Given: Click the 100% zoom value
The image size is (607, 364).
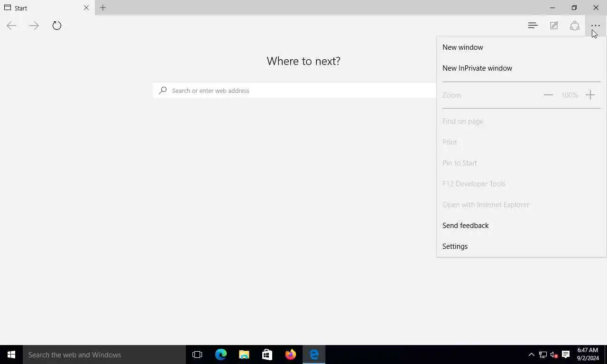Looking at the screenshot, I should (x=570, y=95).
